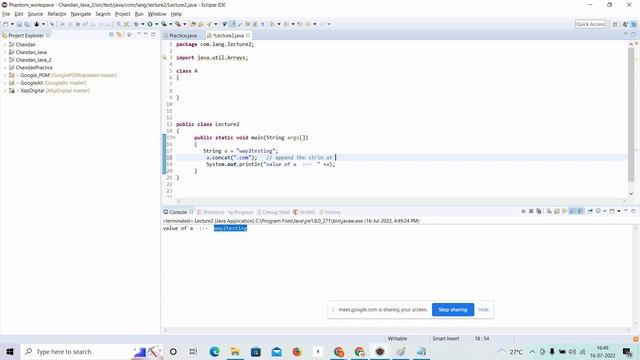This screenshot has height=360, width=640.
Task: Minimize the Console view
Action: [x=626, y=211]
